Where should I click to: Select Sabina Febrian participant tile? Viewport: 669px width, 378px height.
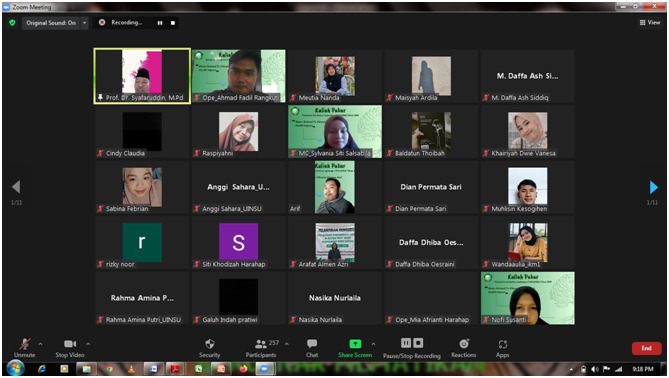tap(142, 187)
